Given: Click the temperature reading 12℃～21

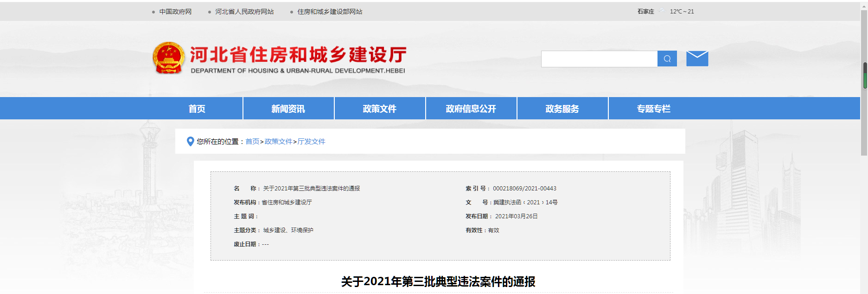Looking at the screenshot, I should tap(682, 12).
